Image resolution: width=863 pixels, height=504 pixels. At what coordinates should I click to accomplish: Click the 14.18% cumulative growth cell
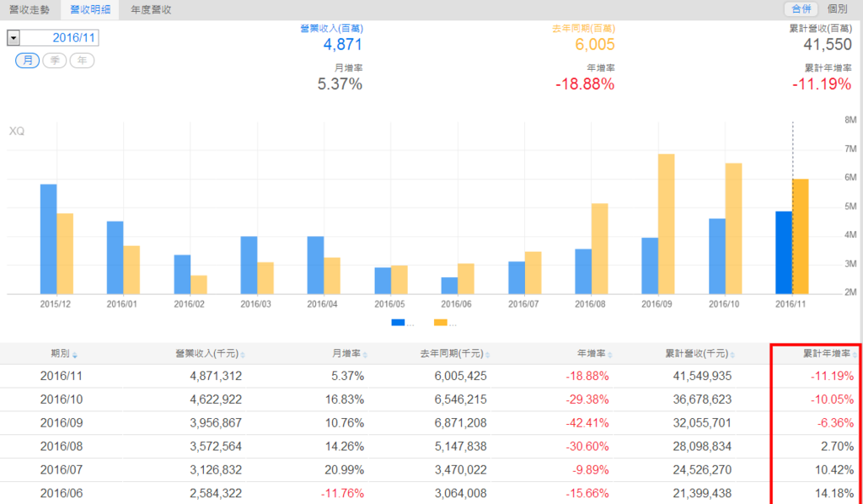(835, 494)
